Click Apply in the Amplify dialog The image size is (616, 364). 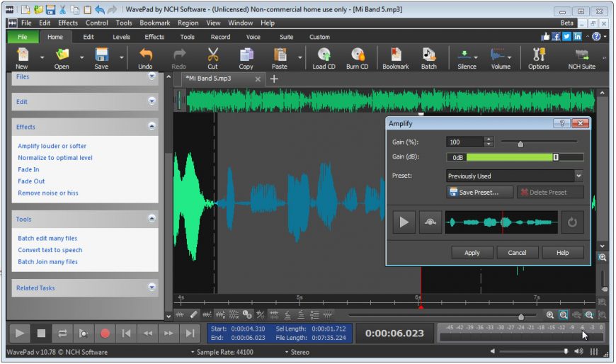click(x=472, y=253)
